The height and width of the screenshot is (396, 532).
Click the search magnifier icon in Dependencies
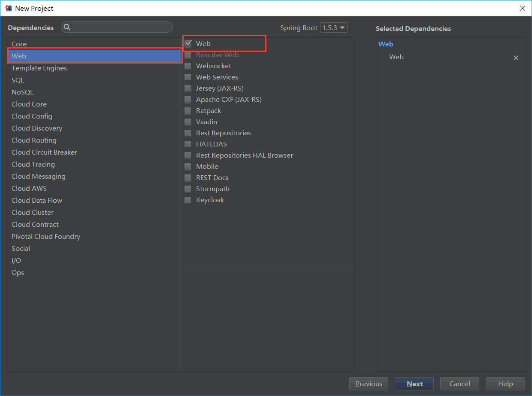(67, 27)
